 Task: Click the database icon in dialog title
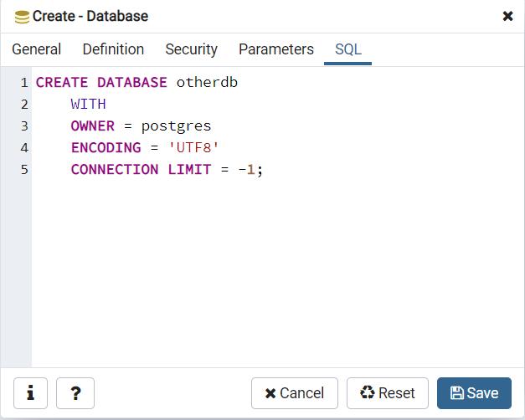click(22, 17)
